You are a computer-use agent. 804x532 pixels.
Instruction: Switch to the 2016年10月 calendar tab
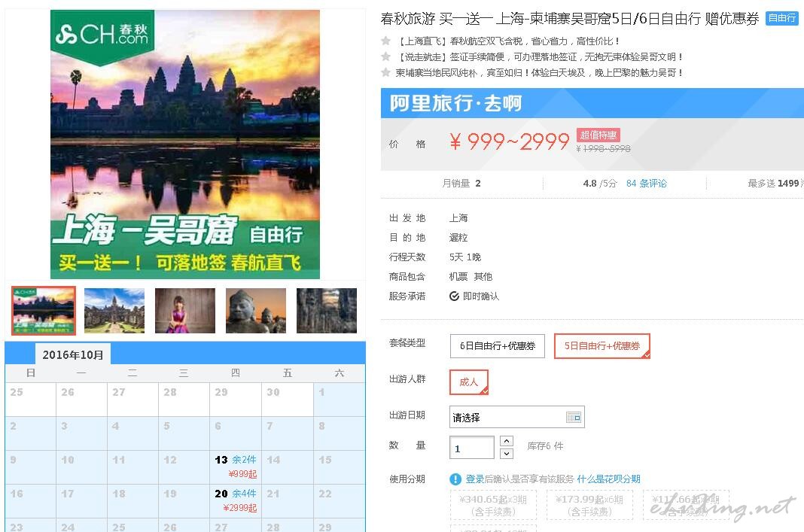[x=73, y=354]
